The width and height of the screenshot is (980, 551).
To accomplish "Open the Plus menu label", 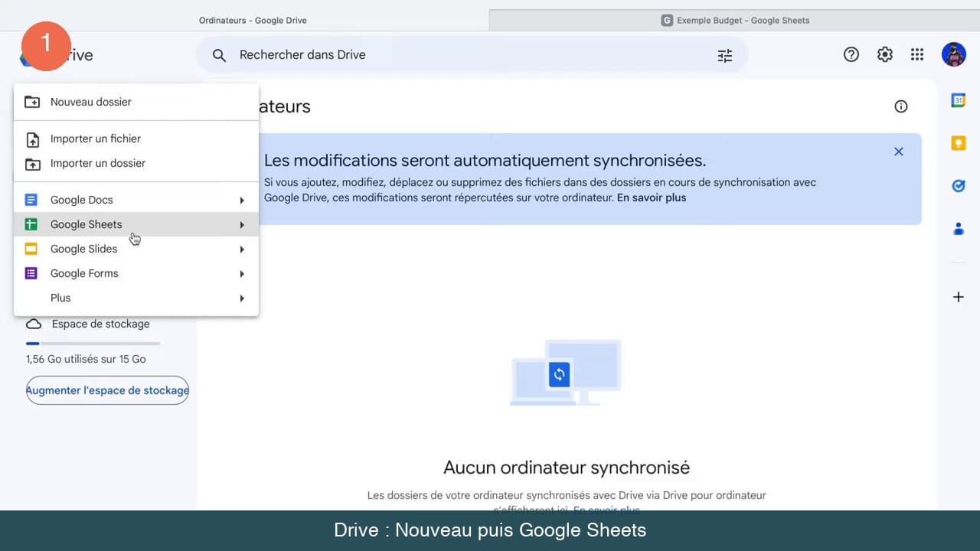I will (60, 298).
